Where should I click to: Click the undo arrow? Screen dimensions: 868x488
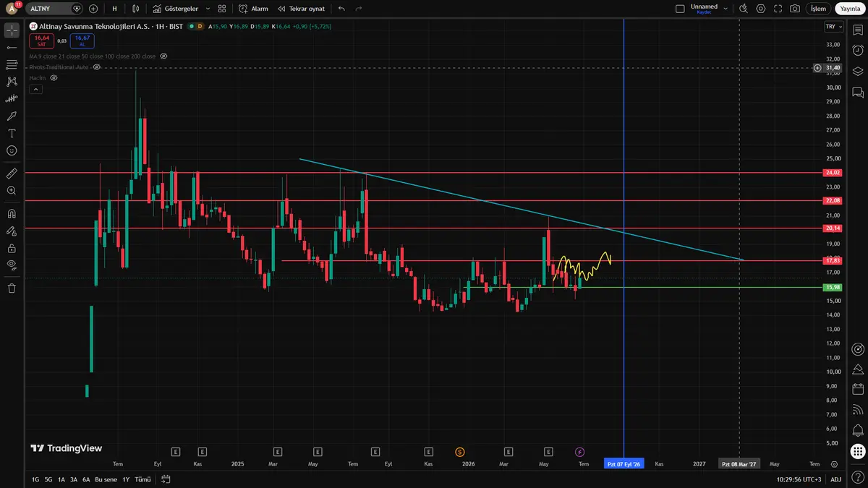click(341, 9)
